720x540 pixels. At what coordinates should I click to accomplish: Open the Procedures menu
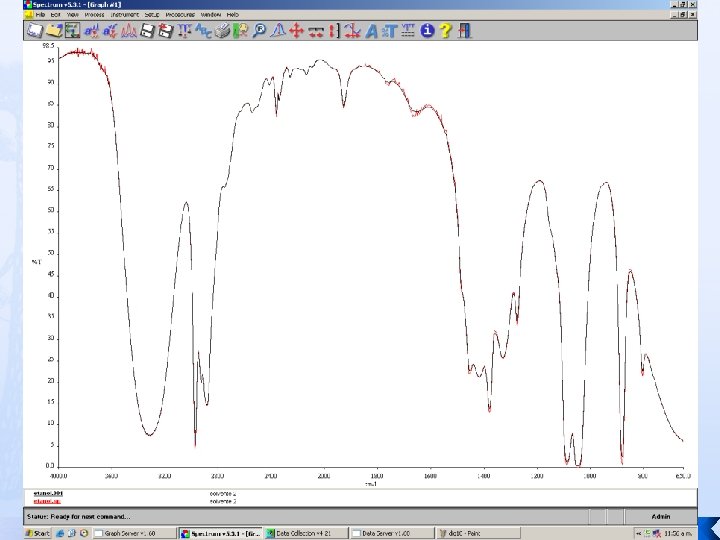coord(180,15)
